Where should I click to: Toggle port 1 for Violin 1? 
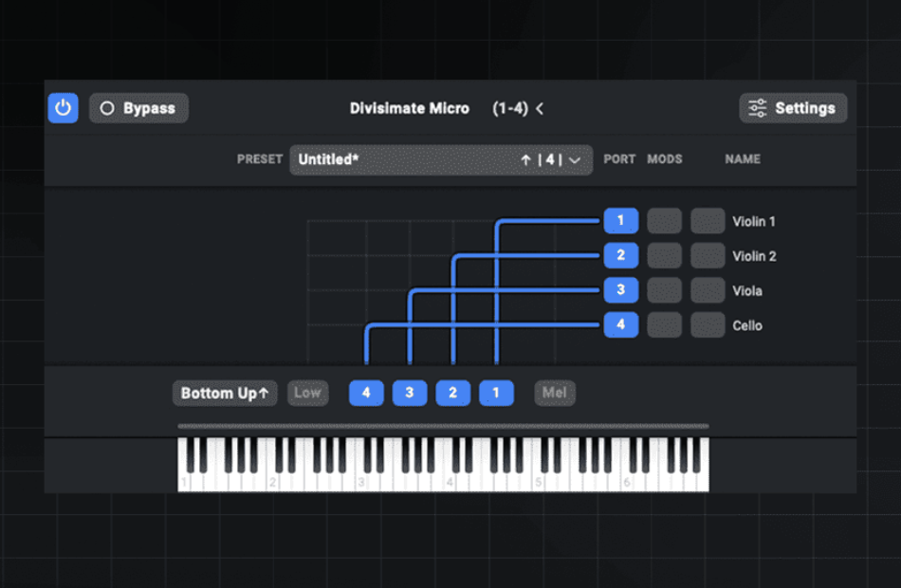(620, 221)
